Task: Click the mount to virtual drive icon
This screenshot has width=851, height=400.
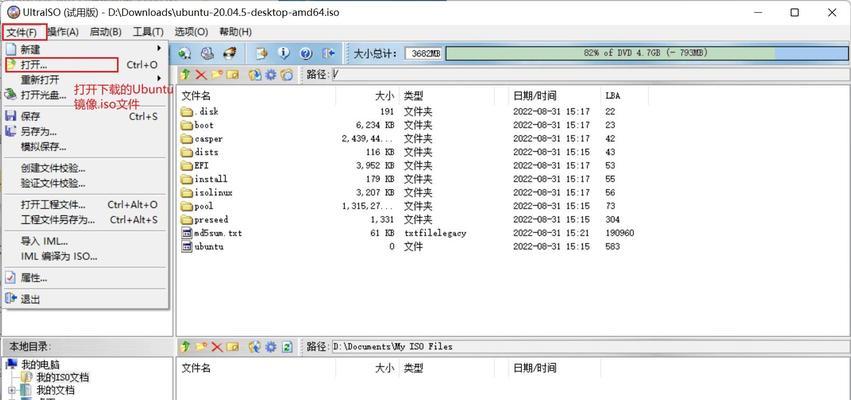Action: click(x=207, y=54)
